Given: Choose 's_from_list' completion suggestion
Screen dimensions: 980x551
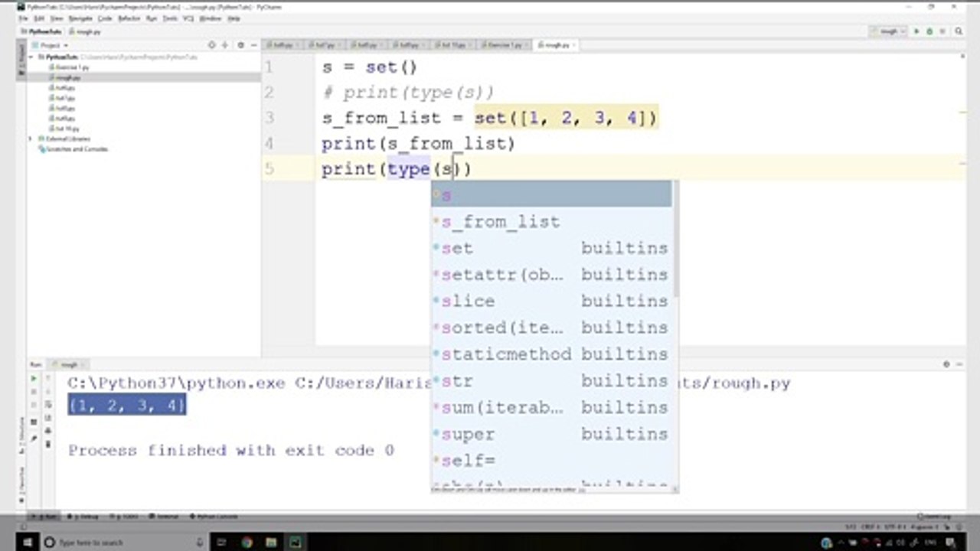Looking at the screenshot, I should pos(551,222).
